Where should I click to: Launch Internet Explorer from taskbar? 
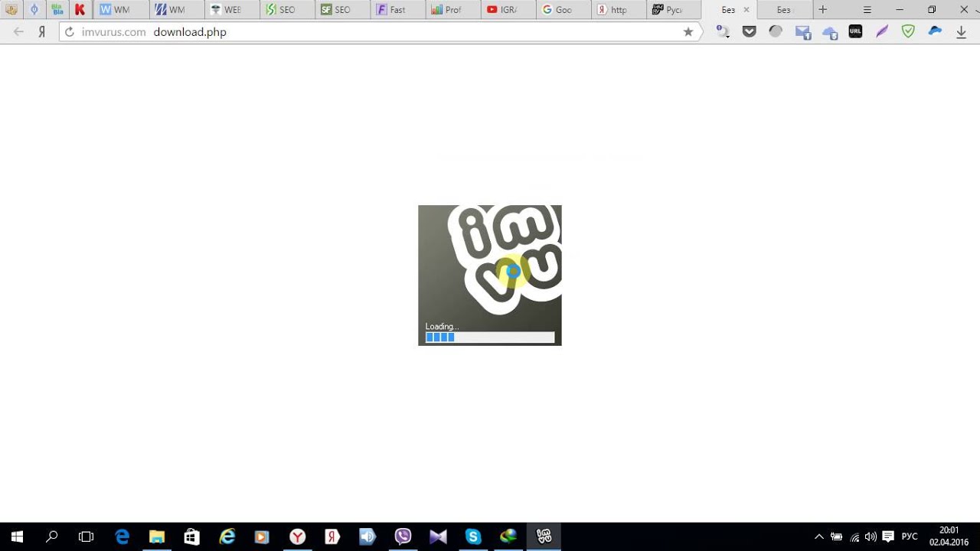(227, 536)
